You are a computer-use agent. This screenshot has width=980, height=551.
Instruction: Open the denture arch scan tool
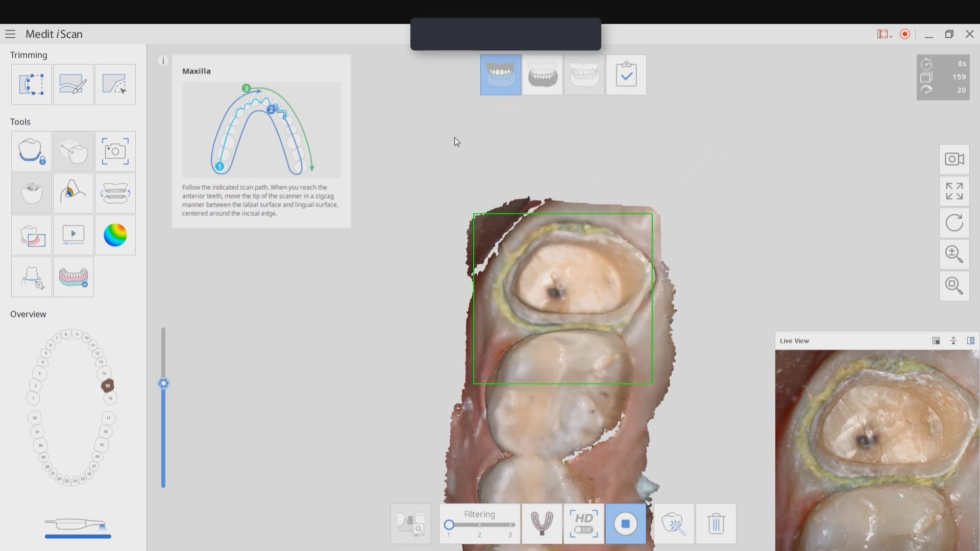[x=73, y=277]
